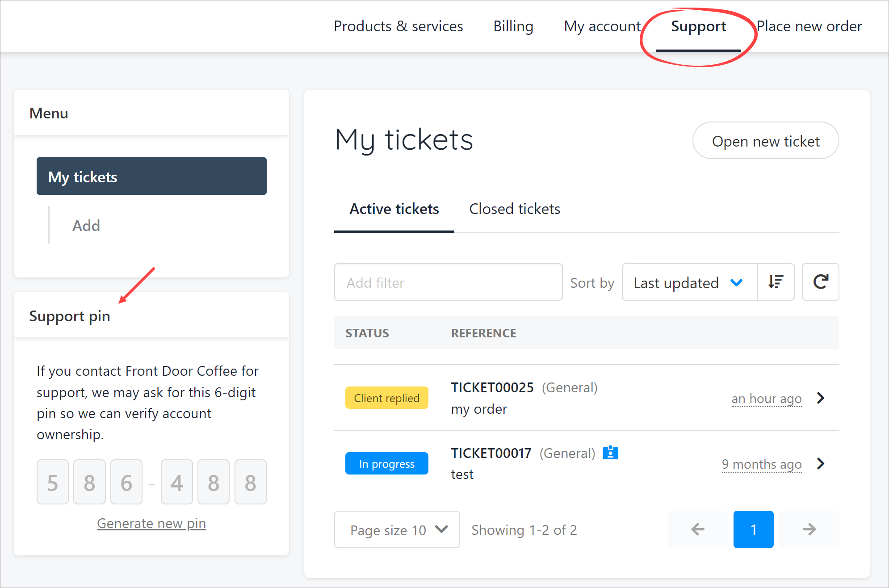Go to the previous page arrow
Image resolution: width=889 pixels, height=588 pixels.
pyautogui.click(x=697, y=529)
